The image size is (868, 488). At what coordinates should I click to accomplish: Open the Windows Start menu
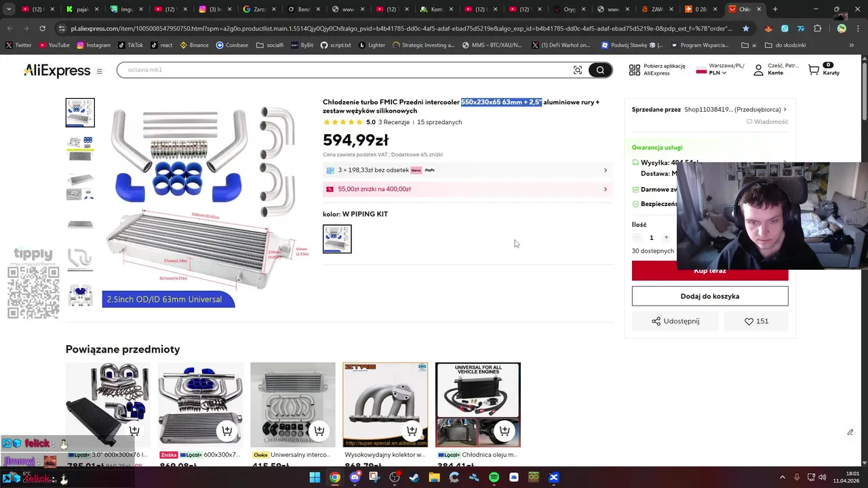[x=315, y=478]
